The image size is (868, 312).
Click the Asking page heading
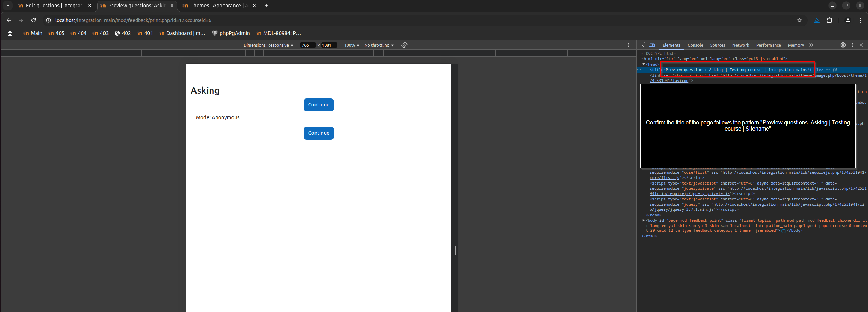point(205,91)
